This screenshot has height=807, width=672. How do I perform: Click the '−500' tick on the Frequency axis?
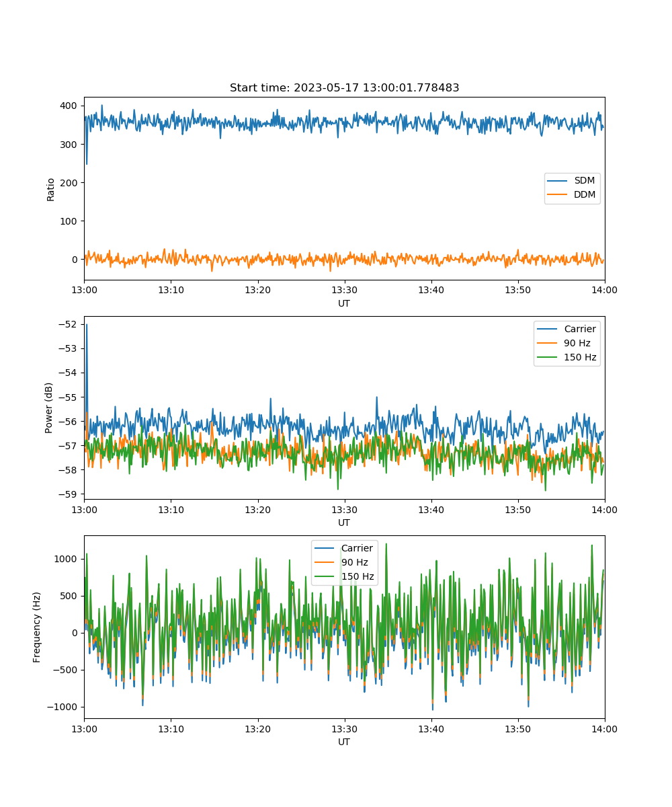pos(67,669)
